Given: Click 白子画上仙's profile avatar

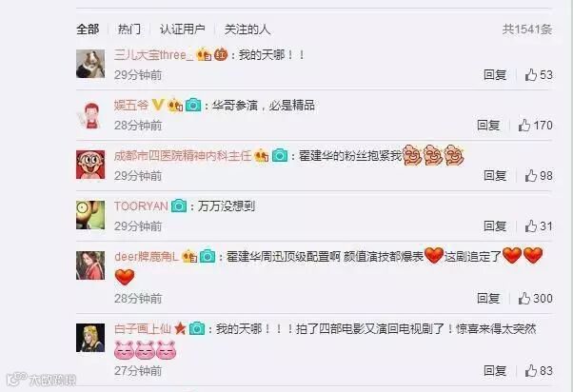Looking at the screenshot, I should 90,338.
